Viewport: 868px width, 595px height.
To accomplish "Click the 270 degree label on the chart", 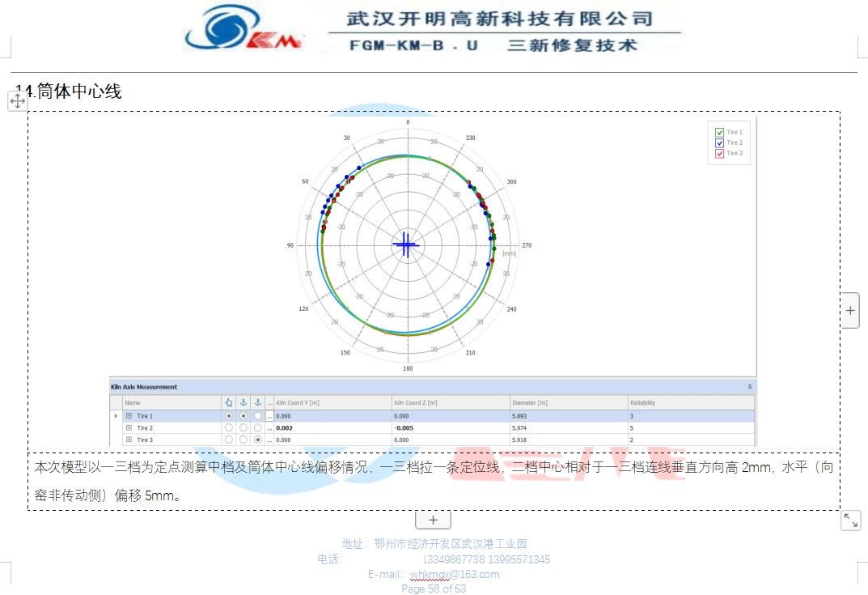I will (527, 244).
